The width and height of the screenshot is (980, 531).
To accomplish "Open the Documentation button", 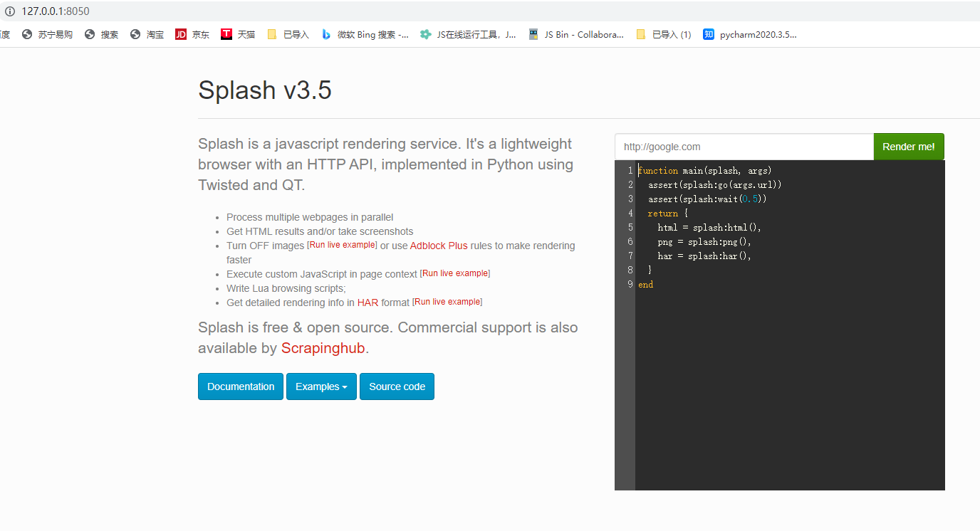I will (x=241, y=387).
